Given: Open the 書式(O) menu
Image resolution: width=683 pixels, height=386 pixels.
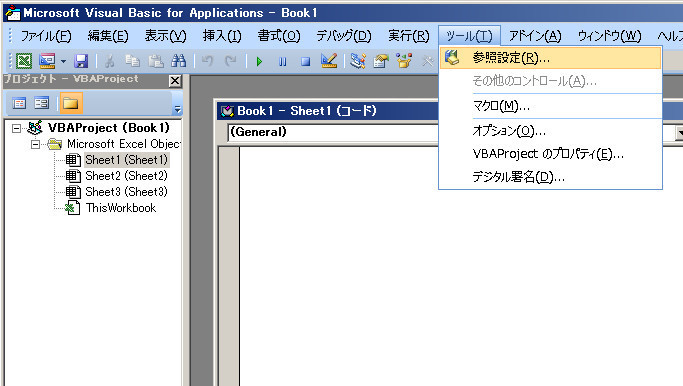Looking at the screenshot, I should 279,36.
